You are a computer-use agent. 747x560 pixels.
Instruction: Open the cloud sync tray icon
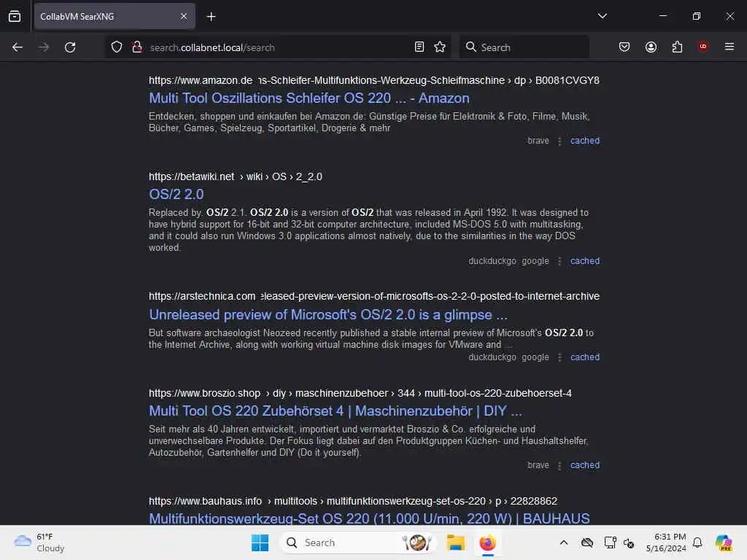(587, 542)
